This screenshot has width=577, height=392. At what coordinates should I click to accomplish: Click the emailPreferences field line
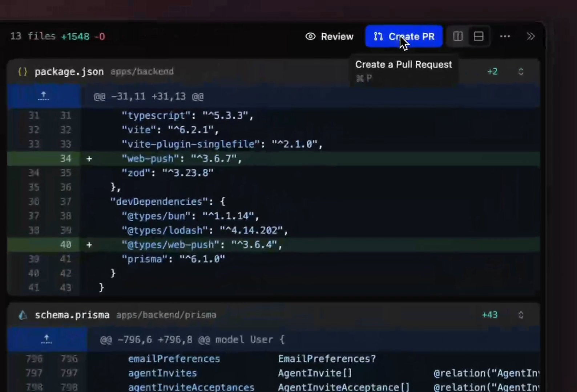tap(273, 359)
